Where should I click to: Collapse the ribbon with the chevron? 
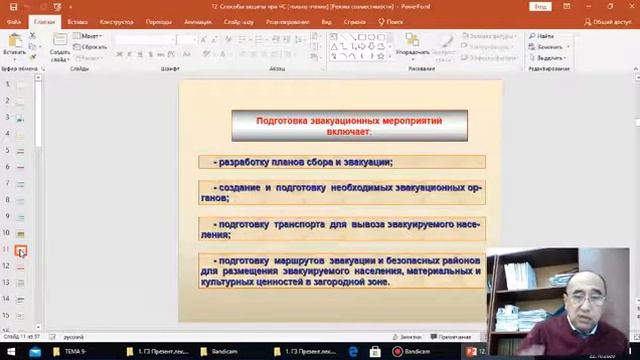point(636,69)
